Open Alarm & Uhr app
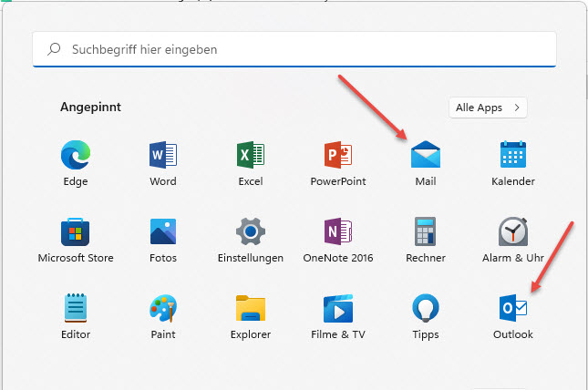The width and height of the screenshot is (588, 390). 512,233
